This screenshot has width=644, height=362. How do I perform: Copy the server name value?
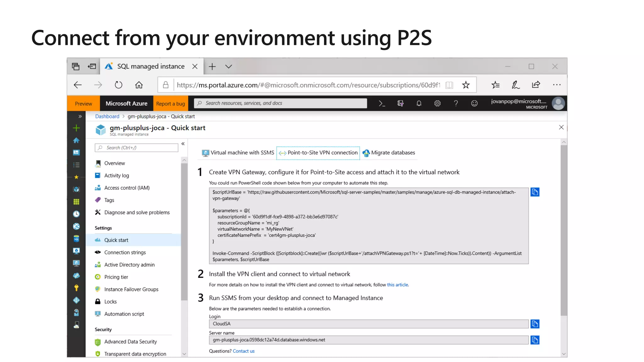click(x=535, y=340)
